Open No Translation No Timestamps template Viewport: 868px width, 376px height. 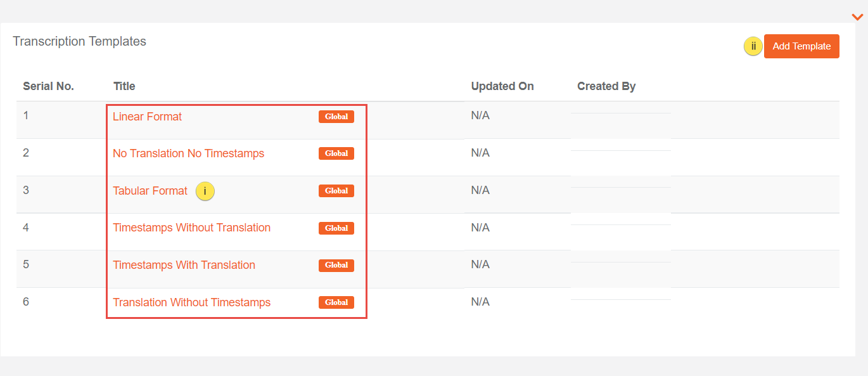pyautogui.click(x=188, y=153)
